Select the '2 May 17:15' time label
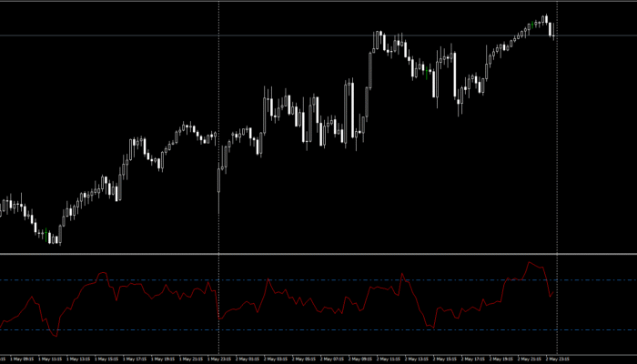Viewport: 637px width, 364px height. pos(473,359)
